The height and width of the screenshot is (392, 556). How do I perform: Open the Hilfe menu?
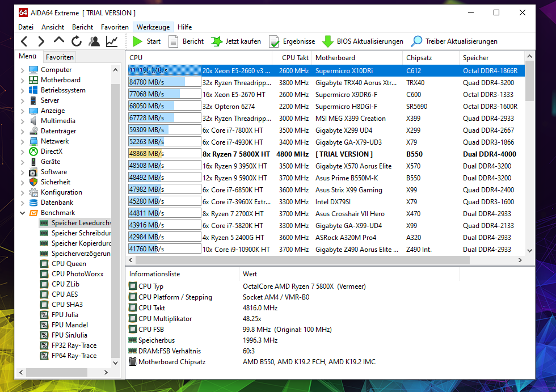point(185,27)
